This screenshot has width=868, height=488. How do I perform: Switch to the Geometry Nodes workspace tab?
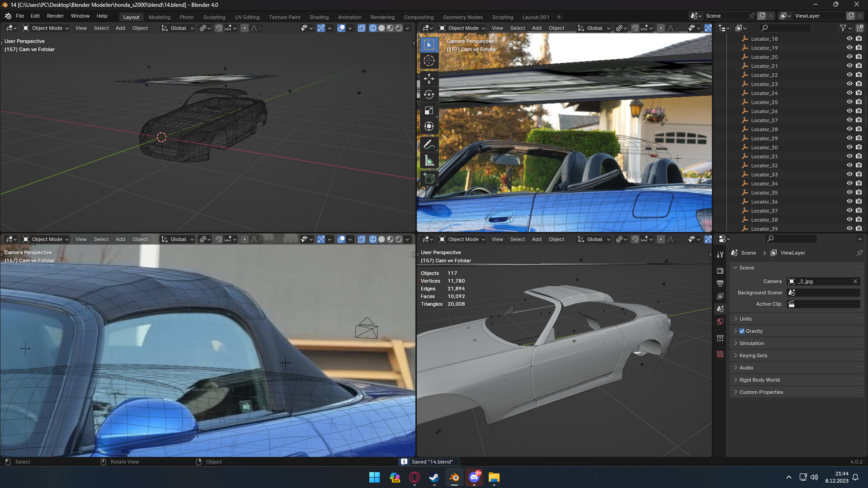coord(463,17)
